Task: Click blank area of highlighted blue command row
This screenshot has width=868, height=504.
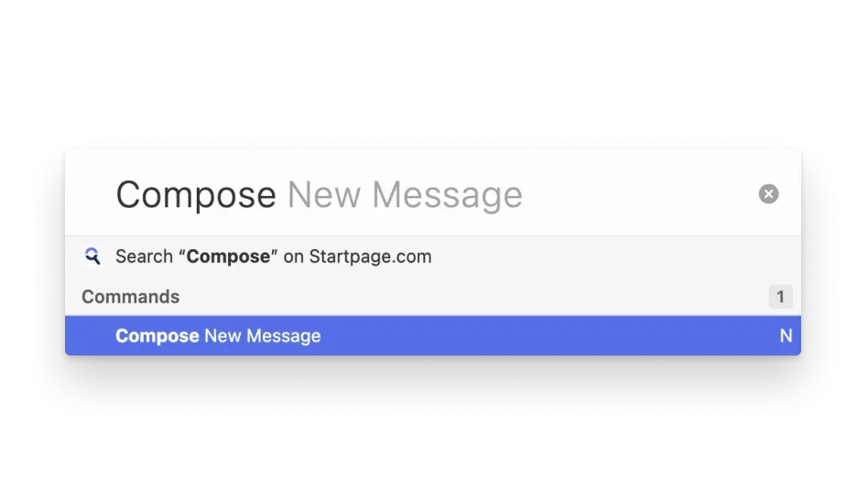Action: [x=548, y=335]
